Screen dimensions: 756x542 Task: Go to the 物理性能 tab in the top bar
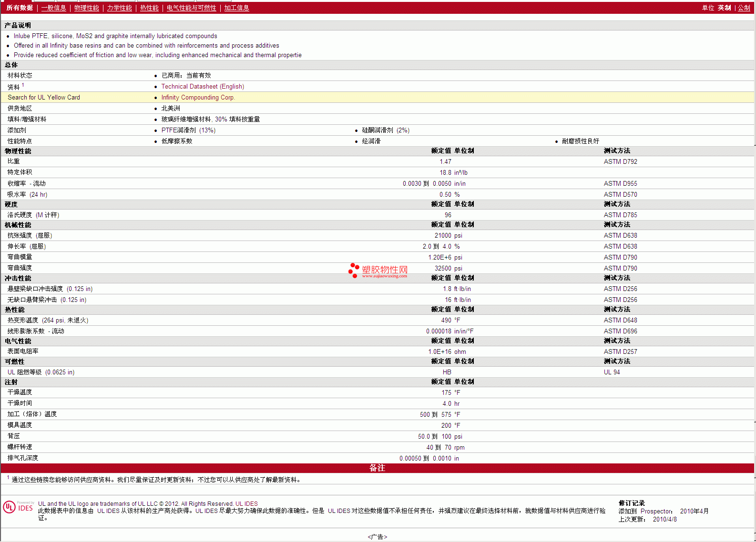86,8
